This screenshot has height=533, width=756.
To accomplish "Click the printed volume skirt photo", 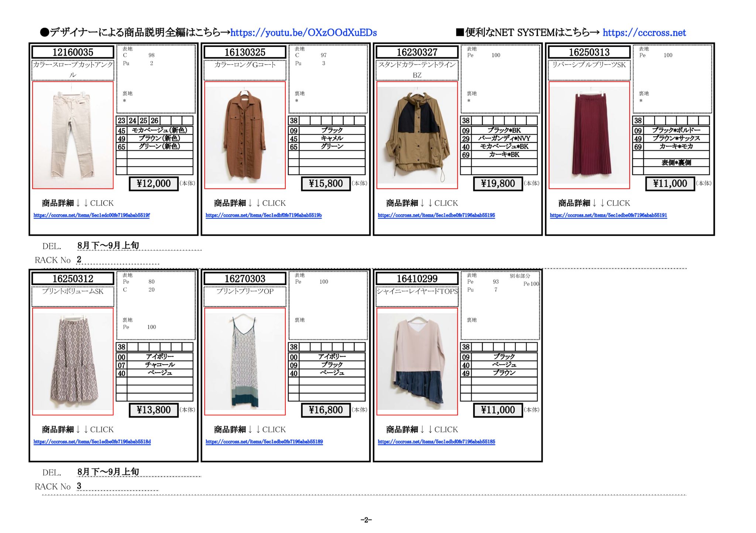I will [x=73, y=361].
